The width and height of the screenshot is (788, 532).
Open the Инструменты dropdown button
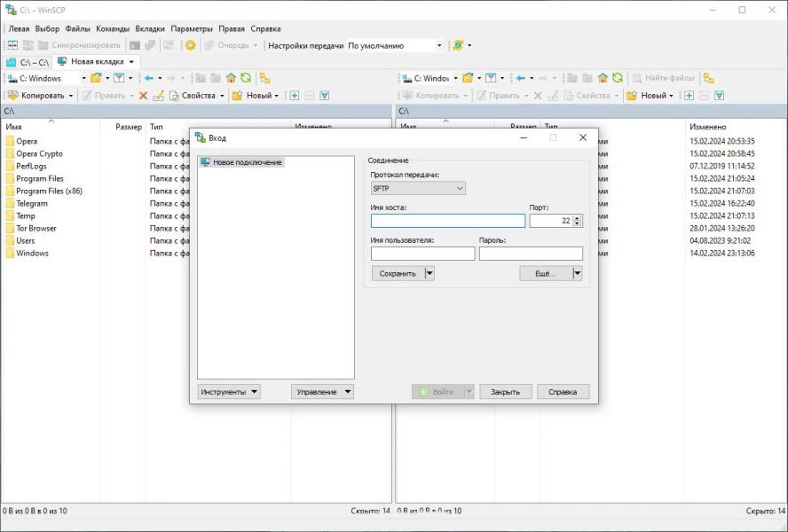[x=229, y=392]
